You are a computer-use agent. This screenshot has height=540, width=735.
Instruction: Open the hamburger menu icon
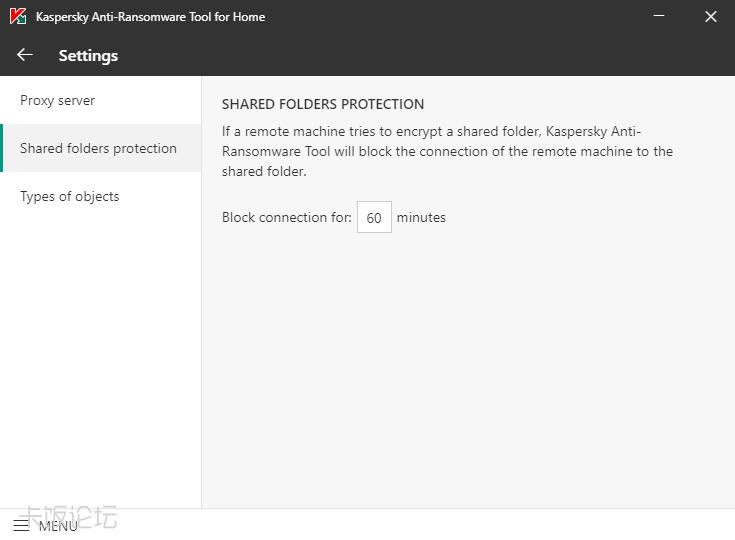click(21, 525)
